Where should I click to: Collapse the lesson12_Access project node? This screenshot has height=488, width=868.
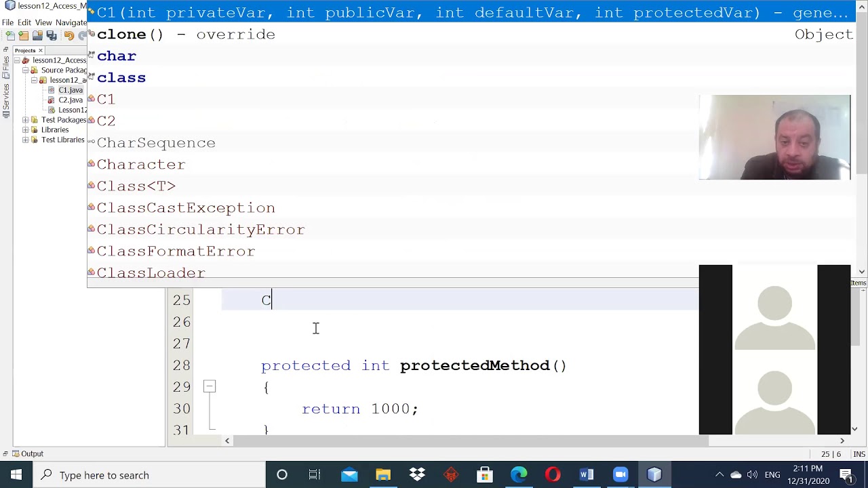point(17,60)
